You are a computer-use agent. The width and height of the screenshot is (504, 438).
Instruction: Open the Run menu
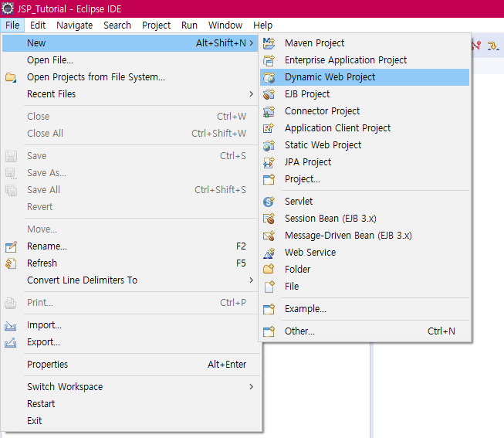189,25
